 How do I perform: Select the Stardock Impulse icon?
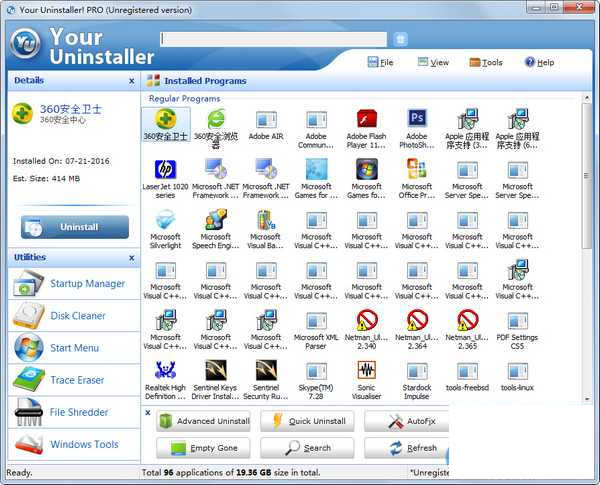tap(417, 371)
